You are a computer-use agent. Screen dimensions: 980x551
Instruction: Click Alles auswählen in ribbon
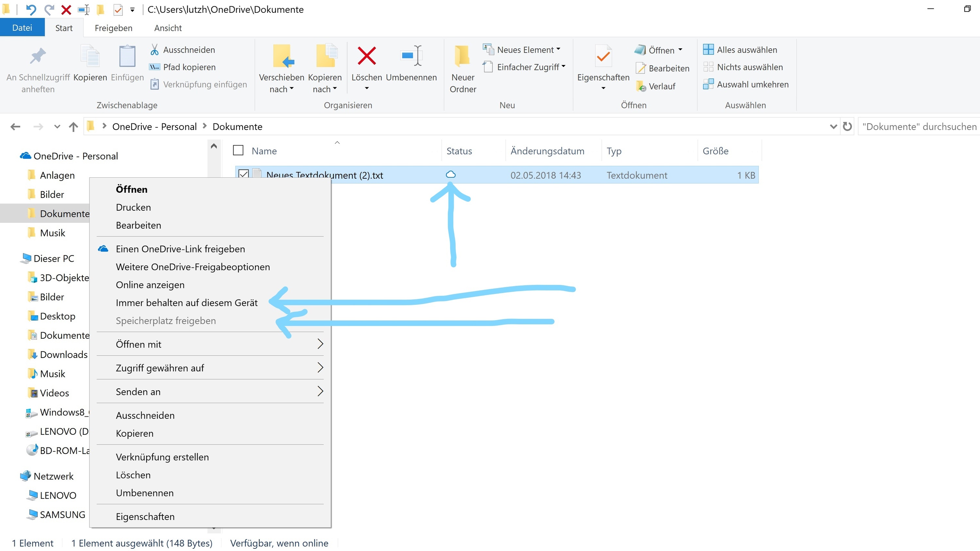pos(740,50)
